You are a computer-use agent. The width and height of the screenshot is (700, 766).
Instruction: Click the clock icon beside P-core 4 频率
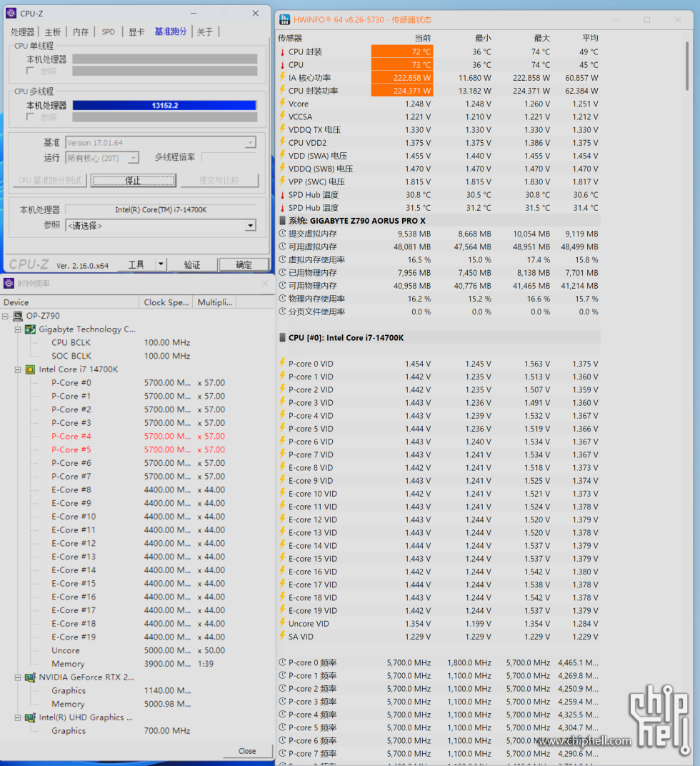coord(282,715)
